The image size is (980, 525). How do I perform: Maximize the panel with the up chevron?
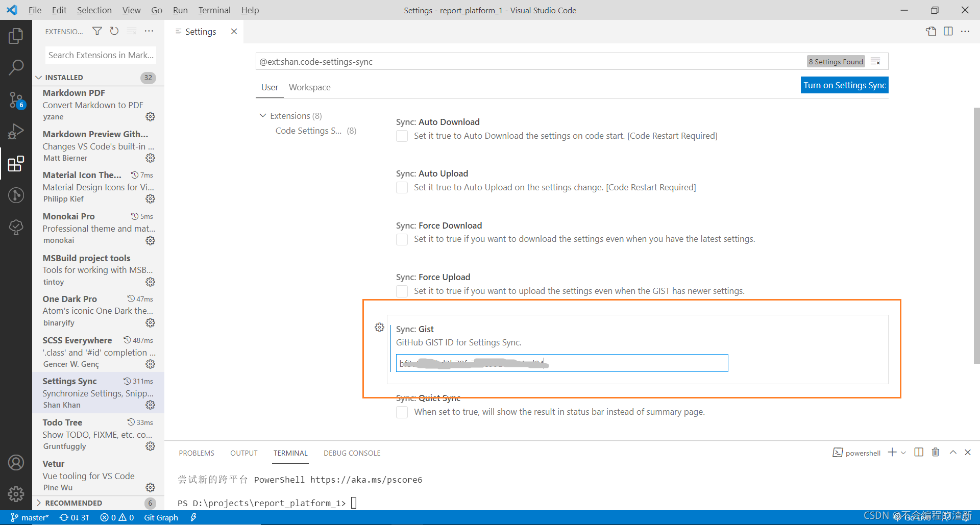point(953,453)
